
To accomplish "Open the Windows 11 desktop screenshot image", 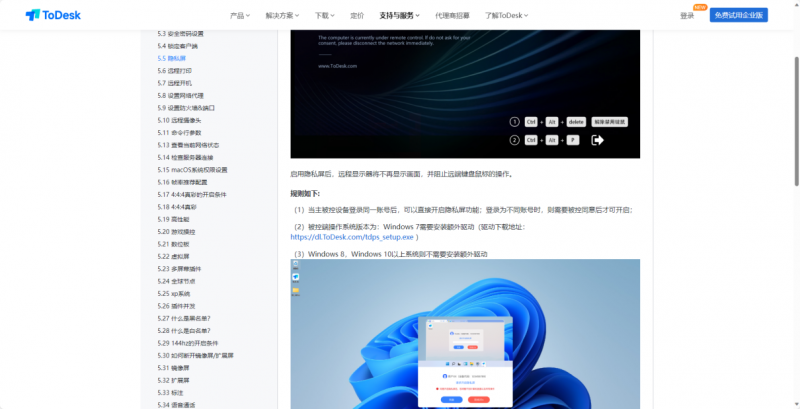I will pos(465,334).
